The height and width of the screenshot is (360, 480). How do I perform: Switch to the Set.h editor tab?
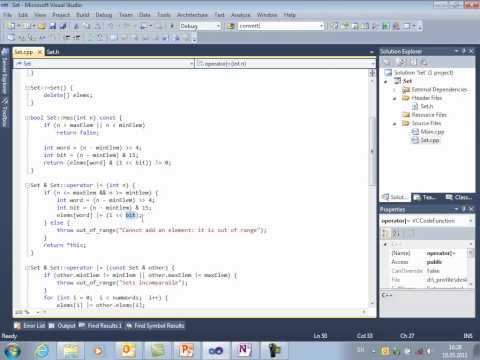tap(53, 52)
